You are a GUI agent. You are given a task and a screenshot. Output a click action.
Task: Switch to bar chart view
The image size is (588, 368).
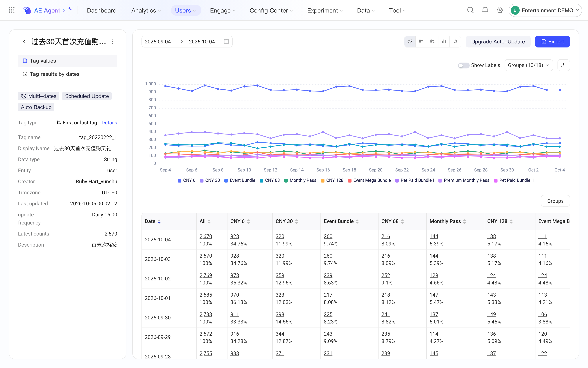pos(444,42)
